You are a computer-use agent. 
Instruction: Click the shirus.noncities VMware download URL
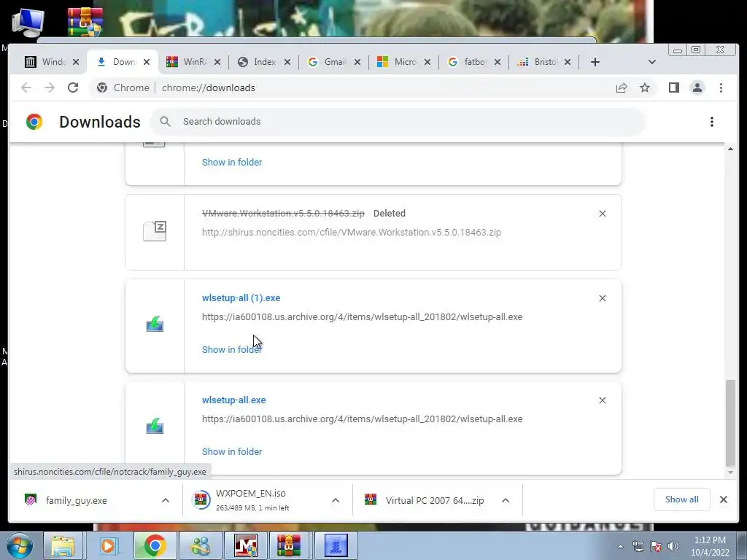tap(352, 233)
